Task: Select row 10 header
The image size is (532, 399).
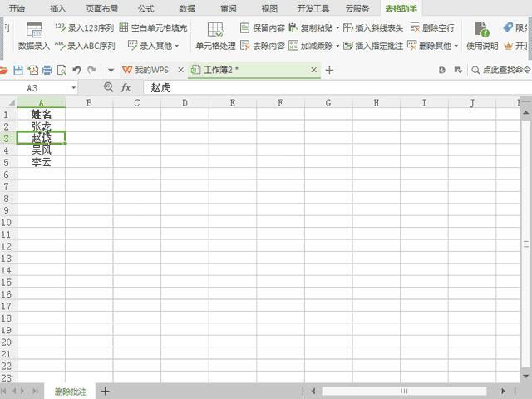Action: (7, 223)
